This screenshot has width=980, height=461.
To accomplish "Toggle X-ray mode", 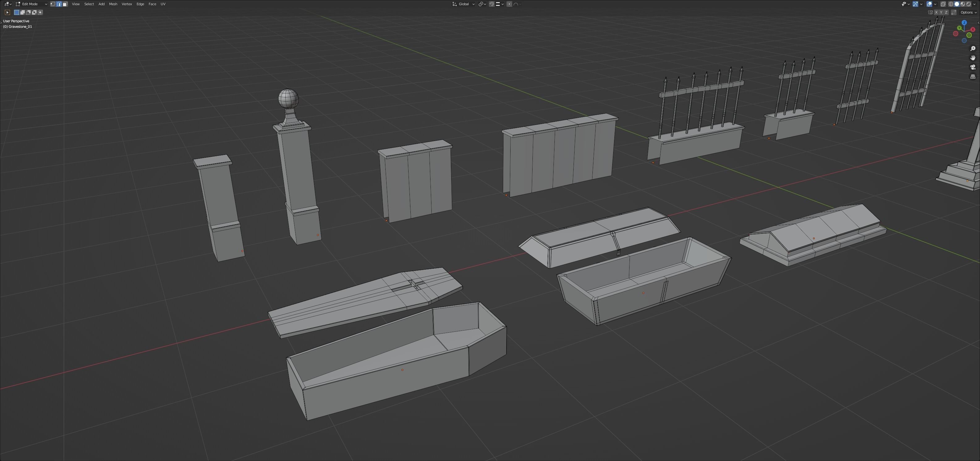I will [x=943, y=4].
